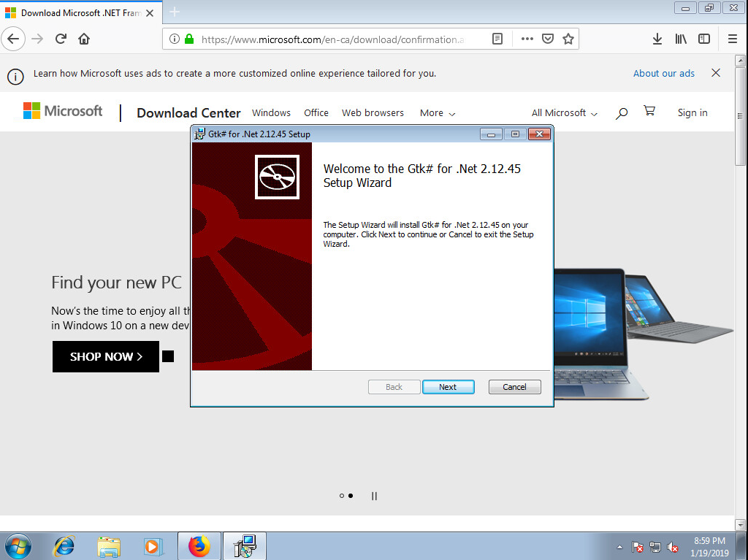Open the About our ads link
Viewport: 748px width, 560px height.
coord(663,74)
